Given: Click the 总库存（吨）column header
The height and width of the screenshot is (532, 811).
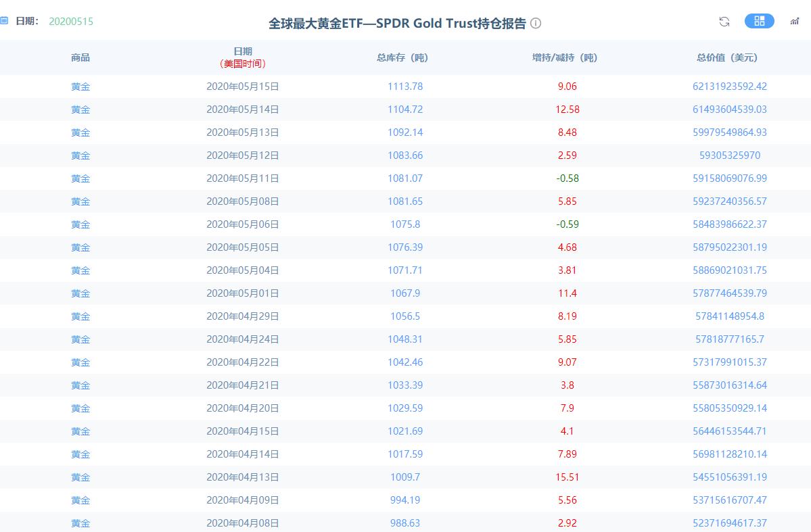Looking at the screenshot, I should click(402, 57).
